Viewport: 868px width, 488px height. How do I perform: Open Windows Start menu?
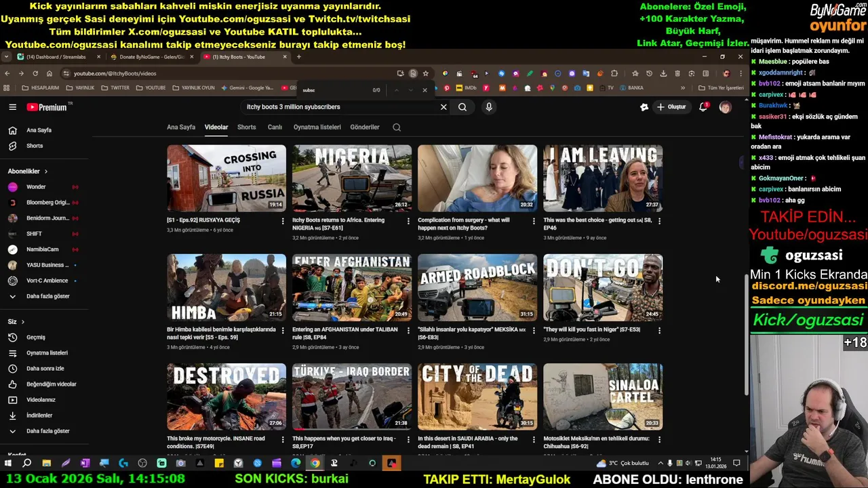[x=8, y=464]
